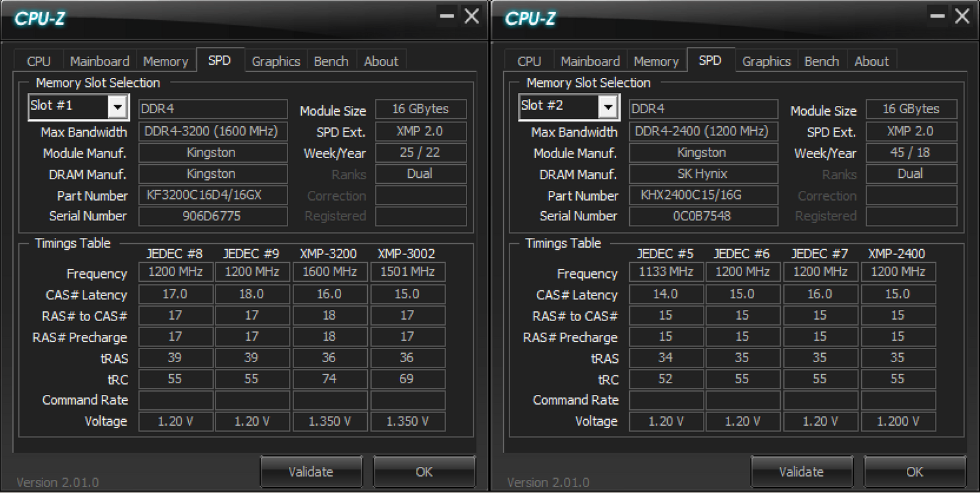This screenshot has height=493, width=980.
Task: Click the JEDEC #8 column header
Action: pos(174,254)
